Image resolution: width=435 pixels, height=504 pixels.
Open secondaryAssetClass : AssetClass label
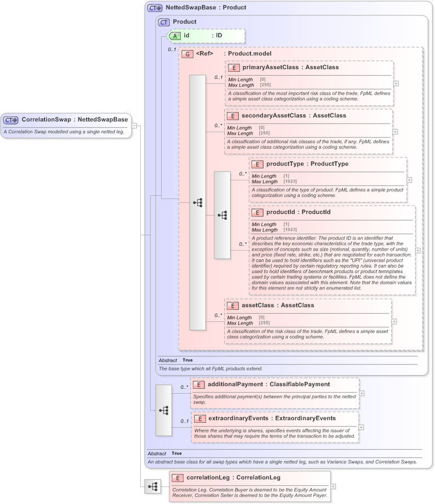pyautogui.click(x=294, y=115)
